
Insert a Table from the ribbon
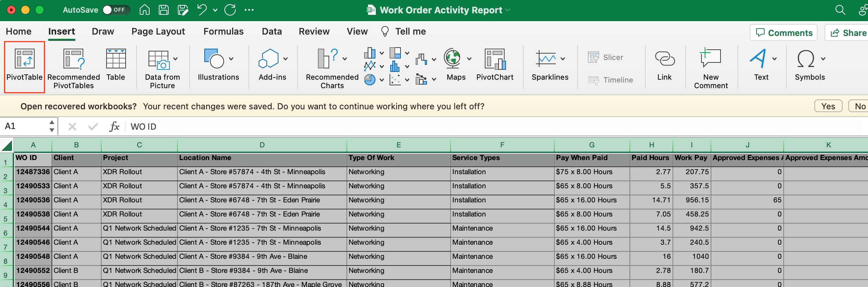116,59
